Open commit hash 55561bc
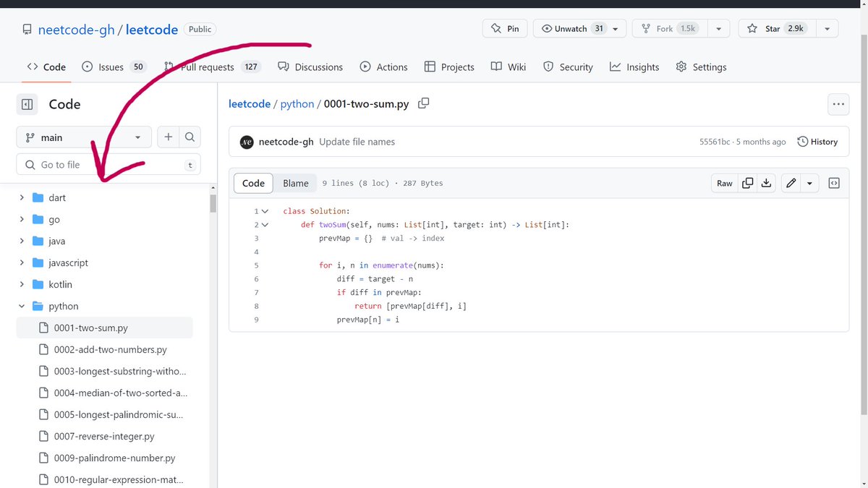This screenshot has width=868, height=488. click(715, 142)
